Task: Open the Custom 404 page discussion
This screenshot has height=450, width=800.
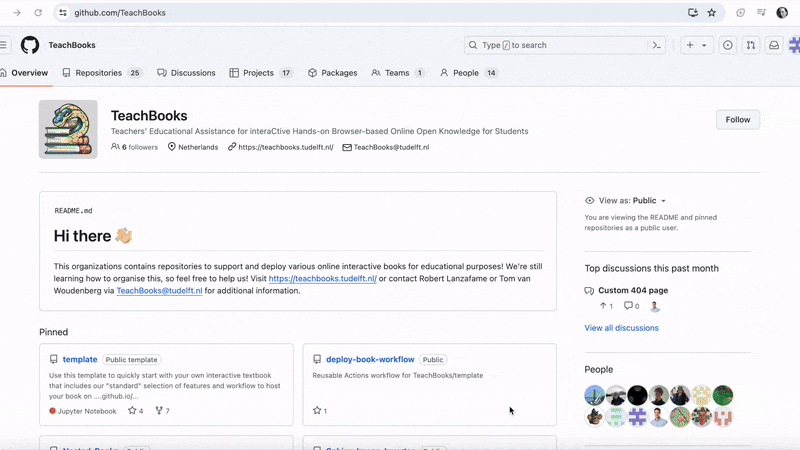Action: tap(633, 290)
